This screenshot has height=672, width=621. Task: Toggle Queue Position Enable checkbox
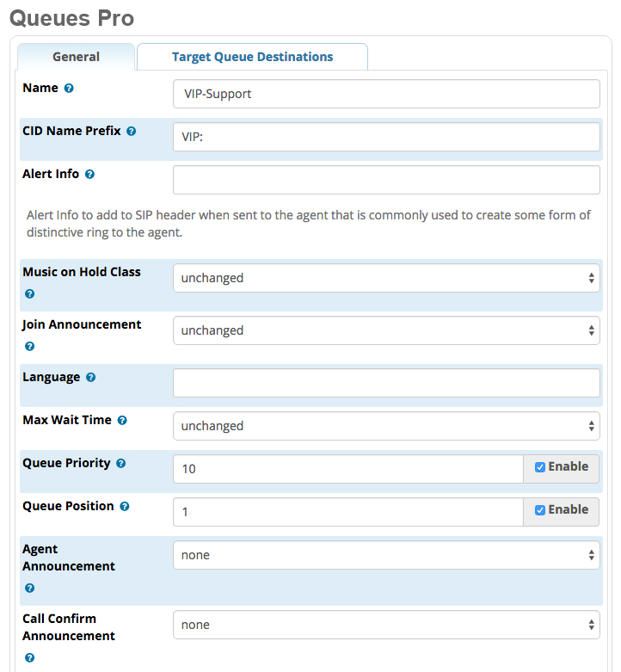(540, 510)
